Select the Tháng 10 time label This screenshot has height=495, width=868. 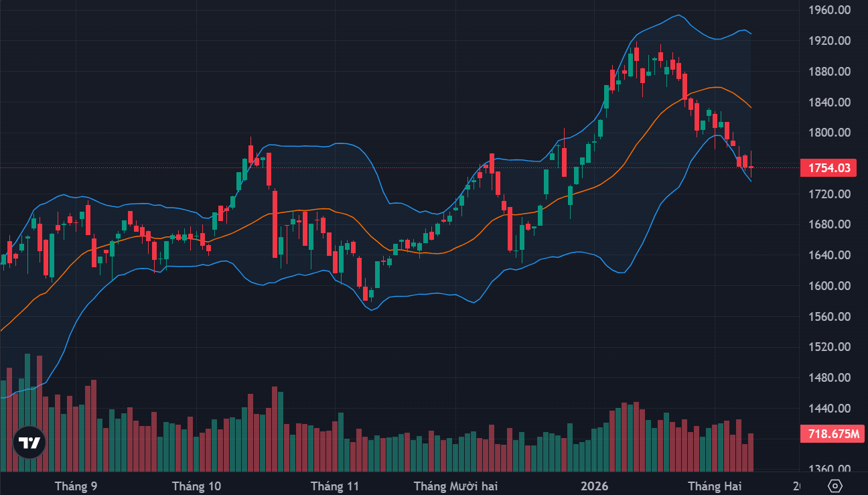[197, 486]
